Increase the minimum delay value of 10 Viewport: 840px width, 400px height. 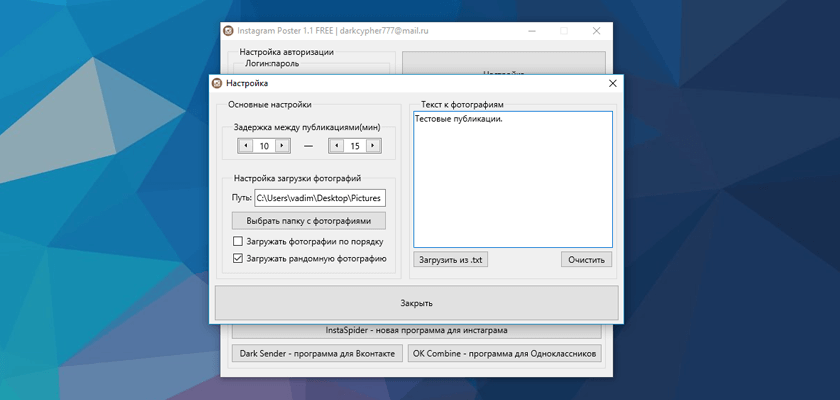(282, 146)
